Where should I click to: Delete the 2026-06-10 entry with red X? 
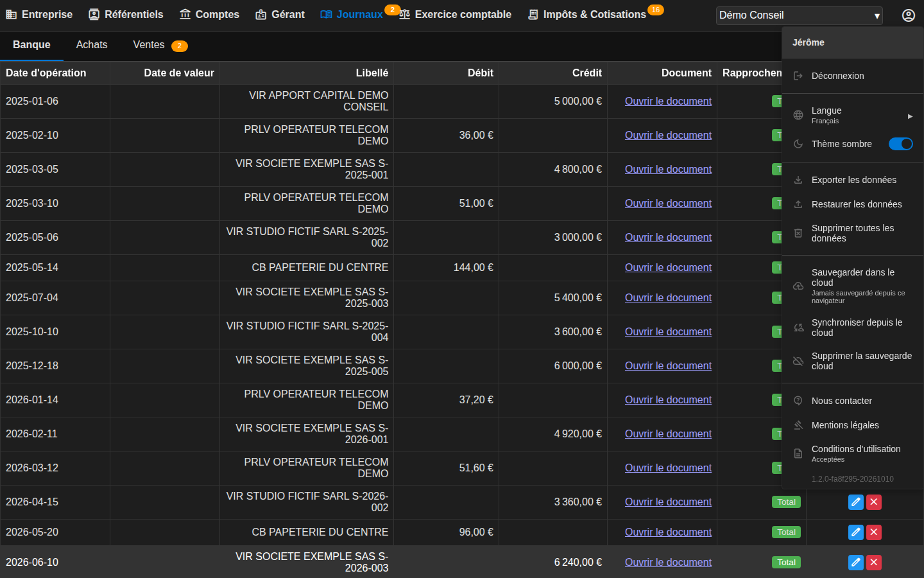click(x=874, y=563)
